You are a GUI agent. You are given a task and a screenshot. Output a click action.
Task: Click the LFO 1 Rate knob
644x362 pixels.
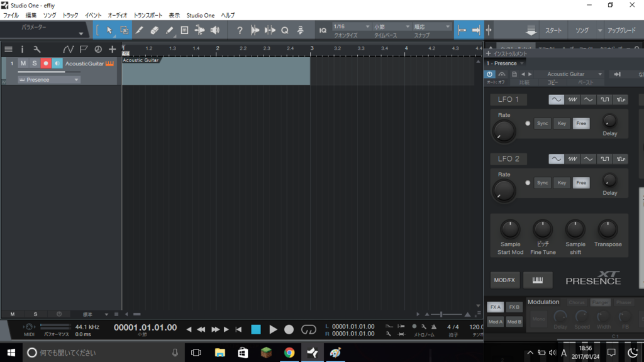point(504,131)
